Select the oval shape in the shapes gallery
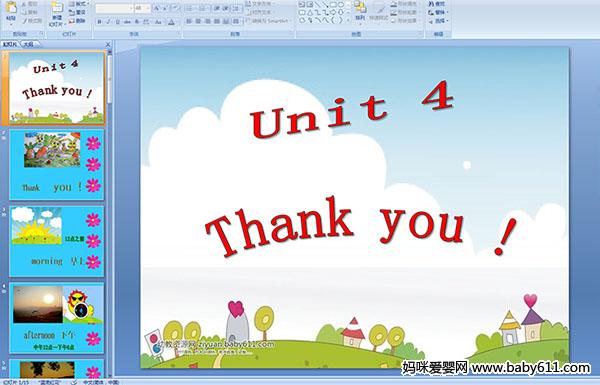Screen dimensions: 600x385 point(341,5)
